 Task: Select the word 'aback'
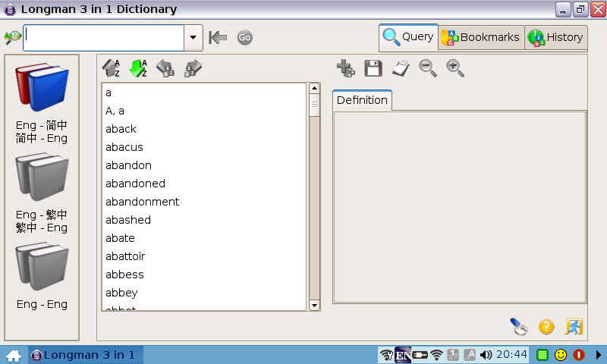click(204, 129)
